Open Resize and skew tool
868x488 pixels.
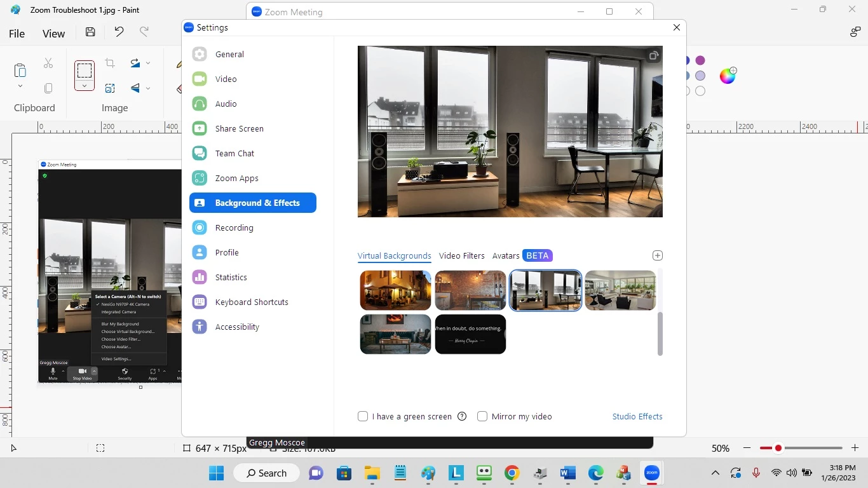coord(110,88)
